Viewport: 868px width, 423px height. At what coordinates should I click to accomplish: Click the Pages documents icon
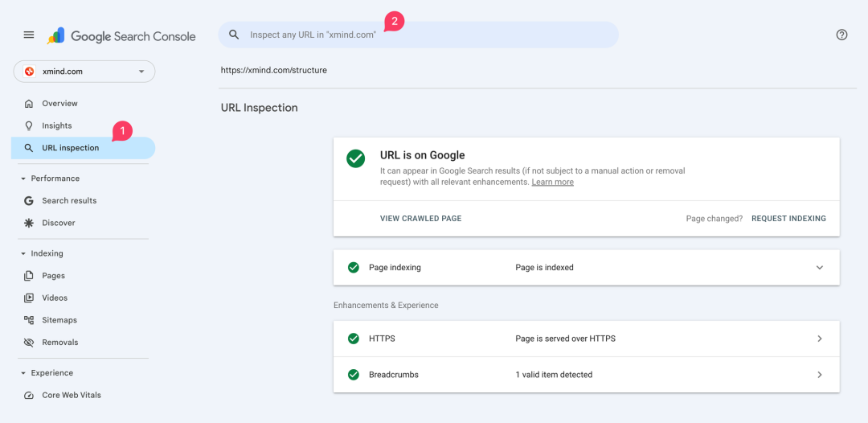[x=29, y=276]
